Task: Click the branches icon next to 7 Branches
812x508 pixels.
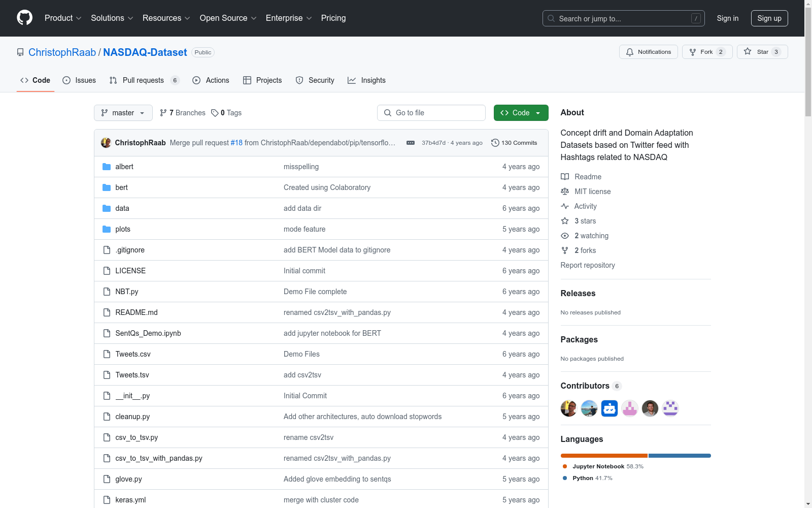Action: pyautogui.click(x=163, y=113)
